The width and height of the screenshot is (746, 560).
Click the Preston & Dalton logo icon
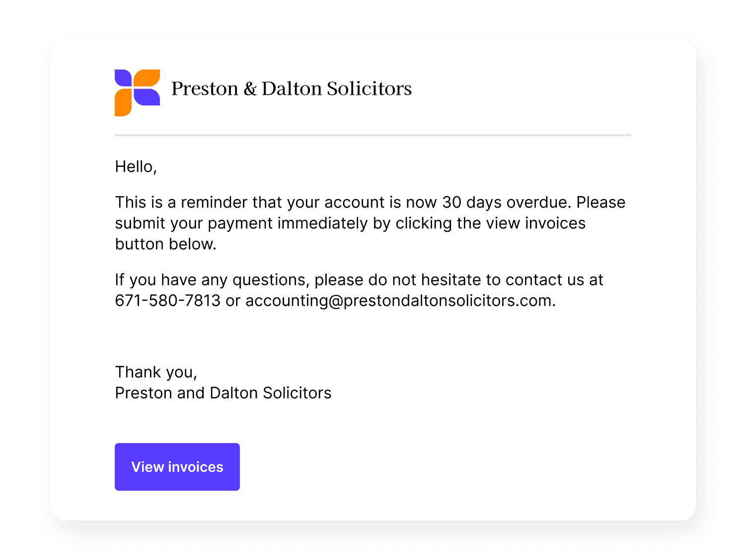pyautogui.click(x=137, y=93)
